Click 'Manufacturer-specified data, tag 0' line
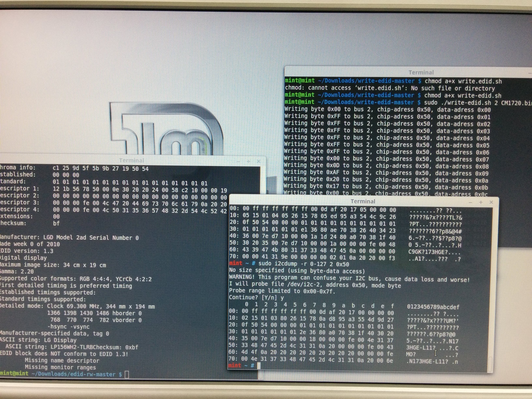This screenshot has width=532, height=399. [54, 333]
